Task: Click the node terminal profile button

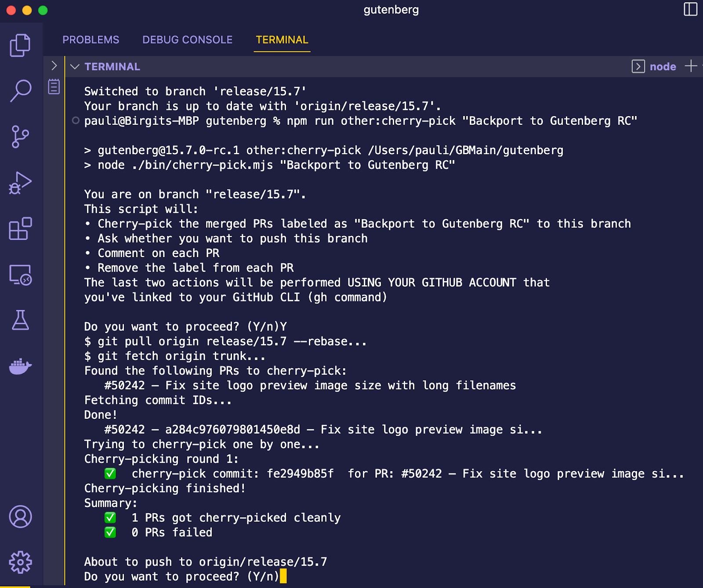Action: 654,67
